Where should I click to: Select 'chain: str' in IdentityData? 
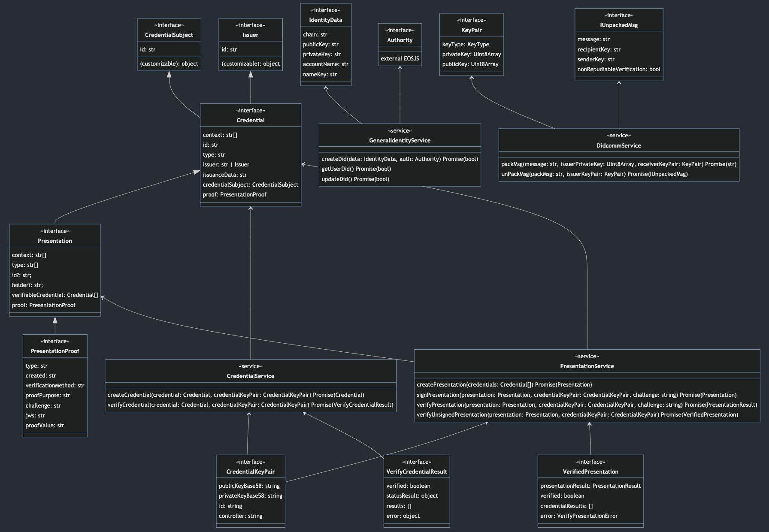[315, 35]
